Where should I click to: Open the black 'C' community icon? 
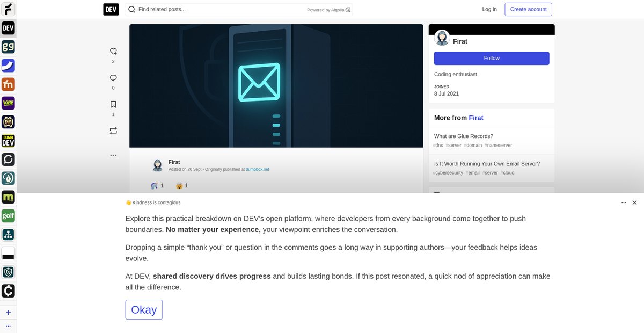click(x=8, y=291)
